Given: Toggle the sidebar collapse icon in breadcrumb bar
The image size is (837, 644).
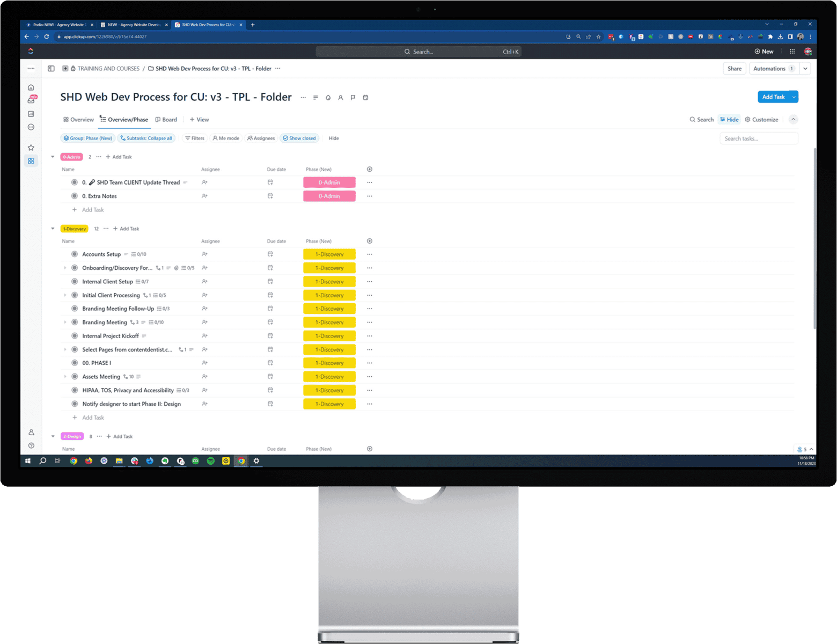Looking at the screenshot, I should coord(51,69).
